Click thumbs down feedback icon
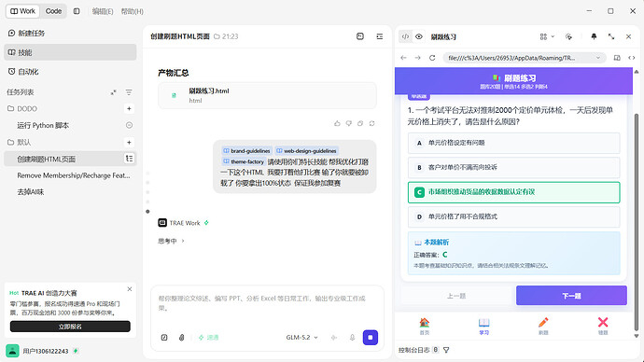This screenshot has height=362, width=644. [x=349, y=123]
